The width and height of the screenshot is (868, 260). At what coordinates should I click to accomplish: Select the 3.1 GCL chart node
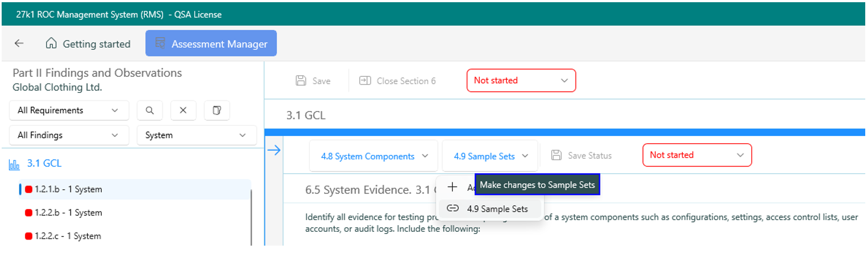tap(44, 164)
